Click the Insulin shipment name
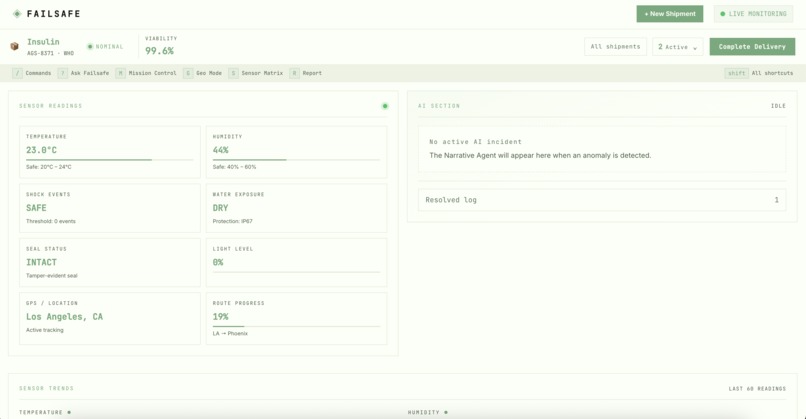This screenshot has width=806, height=419. (43, 42)
